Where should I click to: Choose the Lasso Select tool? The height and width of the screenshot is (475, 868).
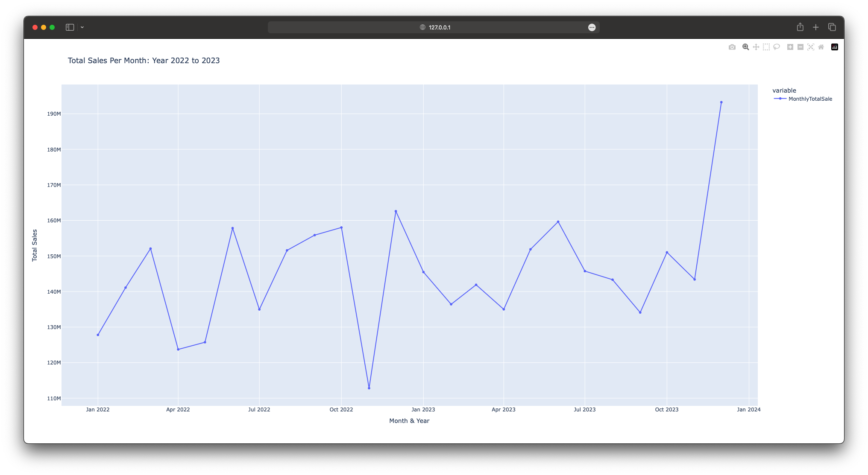[777, 47]
